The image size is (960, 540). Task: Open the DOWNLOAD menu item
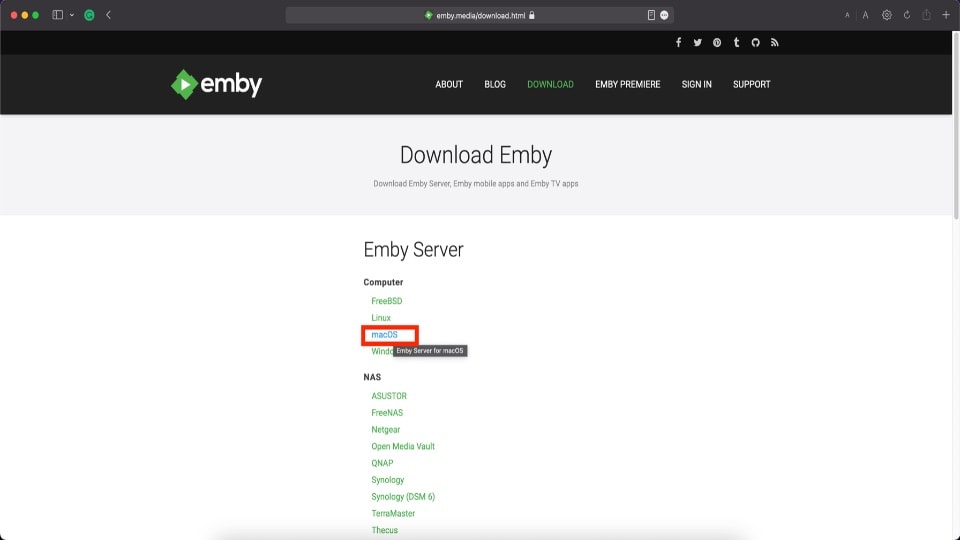[550, 84]
